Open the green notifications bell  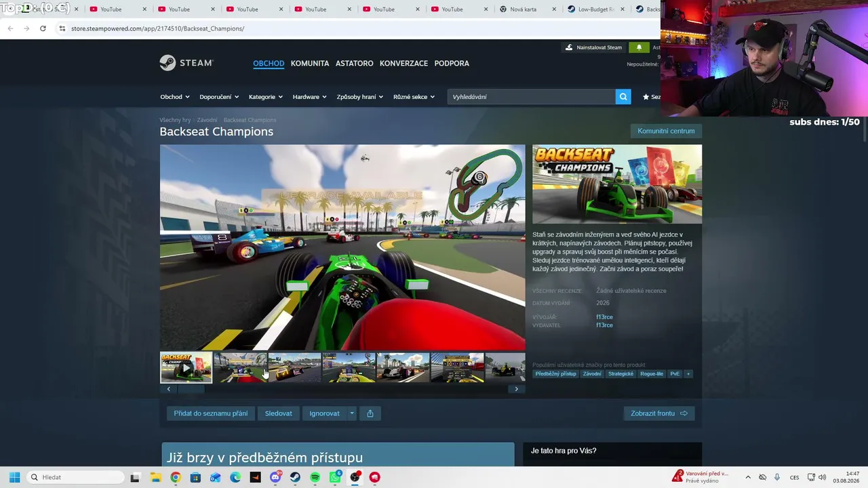tap(639, 47)
